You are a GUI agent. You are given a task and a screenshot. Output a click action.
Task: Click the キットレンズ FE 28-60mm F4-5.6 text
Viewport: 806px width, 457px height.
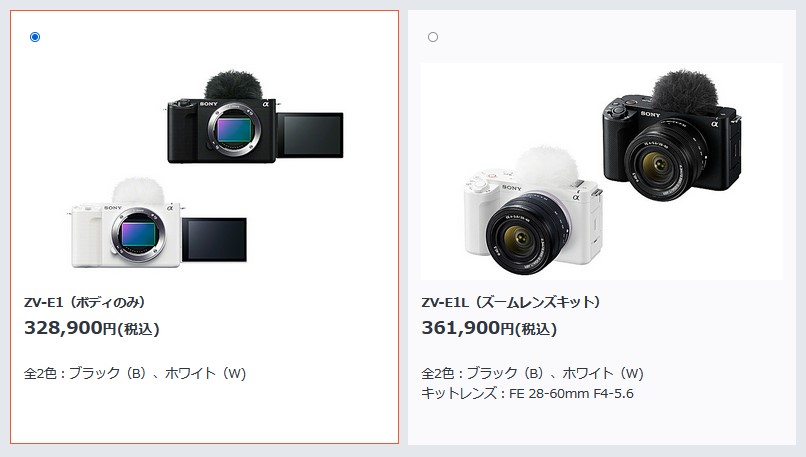[x=527, y=394]
